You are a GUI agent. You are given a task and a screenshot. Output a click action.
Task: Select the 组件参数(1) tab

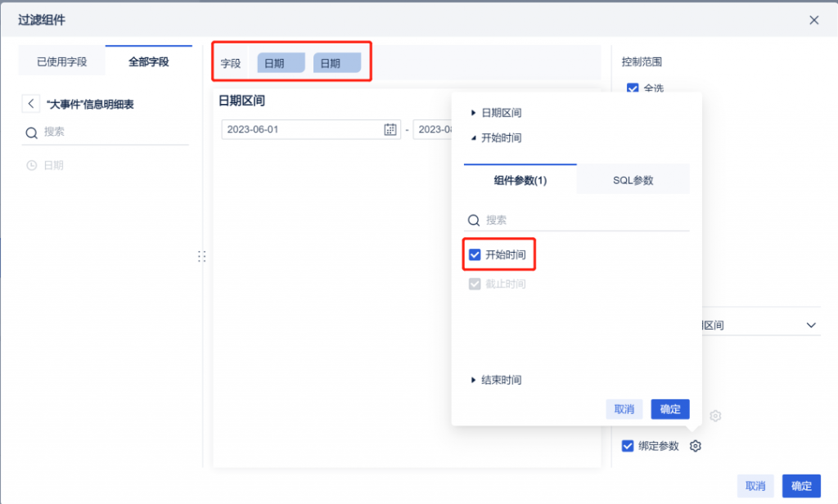click(x=520, y=180)
